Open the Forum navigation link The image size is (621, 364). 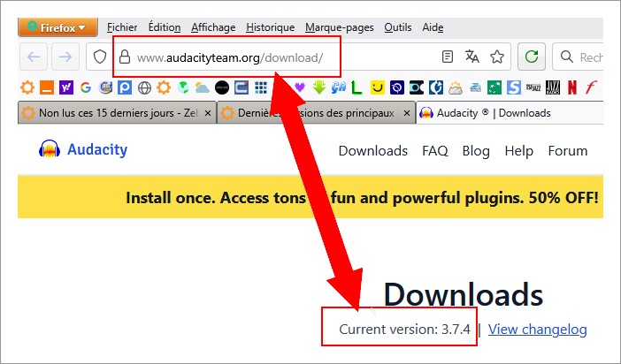(x=568, y=151)
